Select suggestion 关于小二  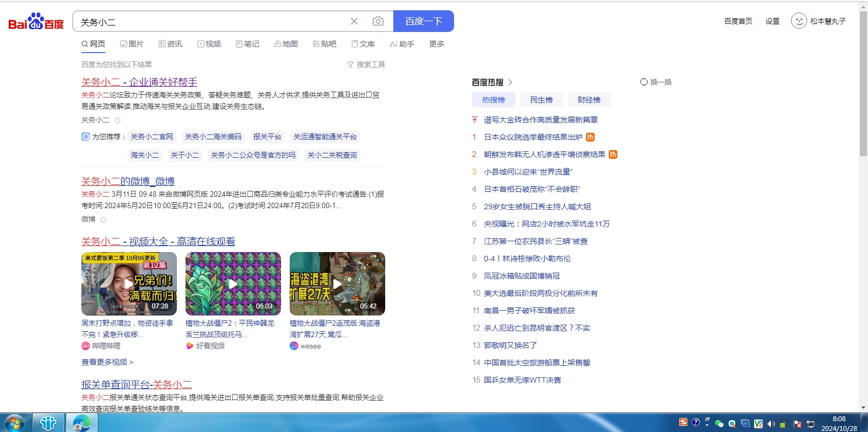tap(185, 155)
